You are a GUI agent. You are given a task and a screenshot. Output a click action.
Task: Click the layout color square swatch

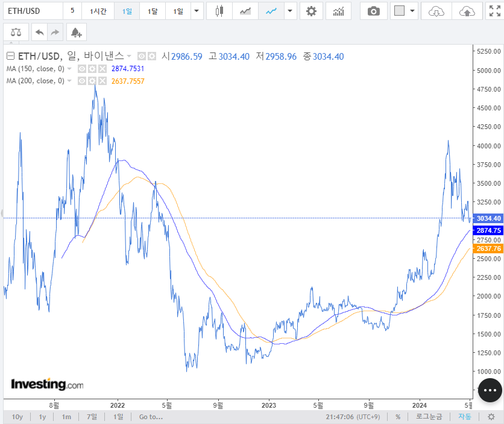click(399, 11)
